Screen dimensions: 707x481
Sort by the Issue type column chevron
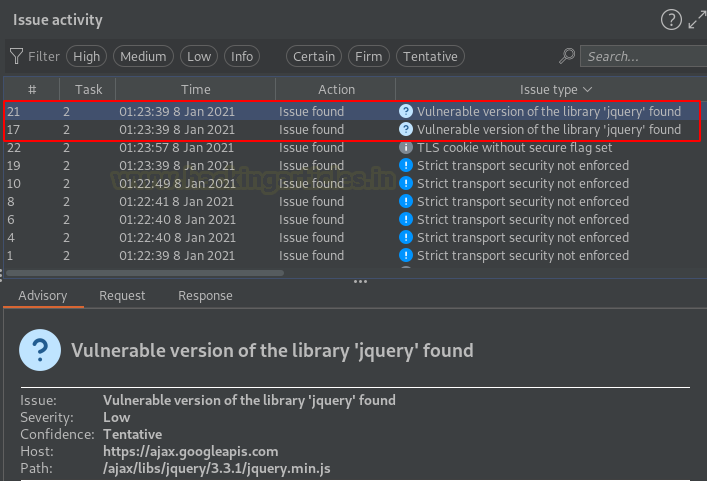click(587, 89)
